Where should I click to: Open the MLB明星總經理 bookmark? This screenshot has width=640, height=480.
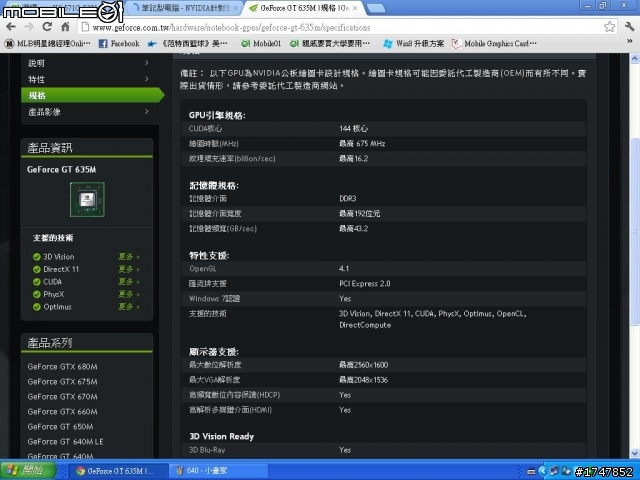click(x=48, y=43)
